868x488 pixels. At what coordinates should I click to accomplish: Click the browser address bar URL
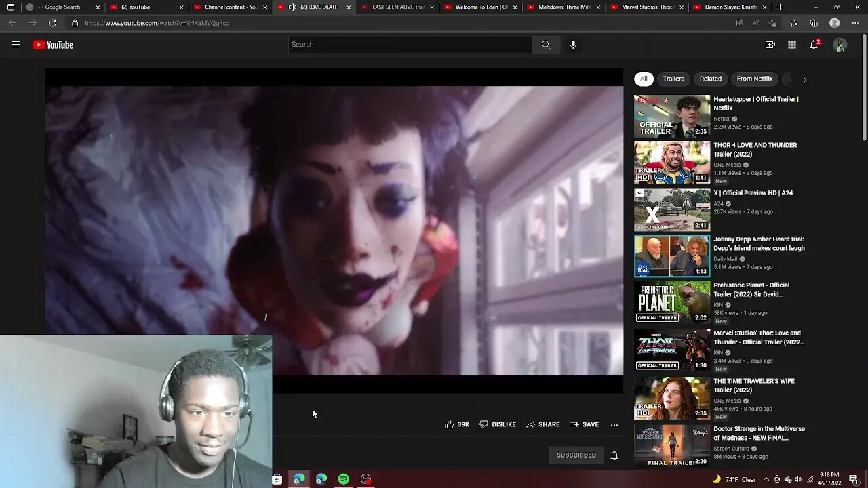coord(157,23)
